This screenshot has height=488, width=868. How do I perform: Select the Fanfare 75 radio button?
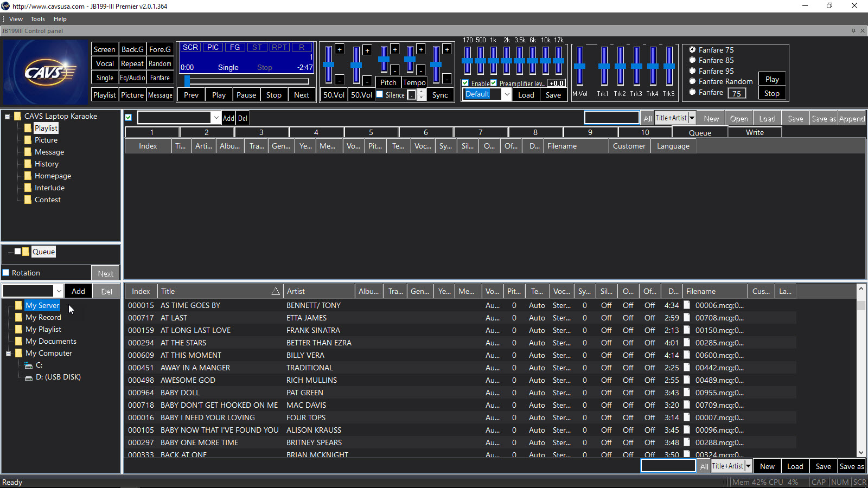692,50
